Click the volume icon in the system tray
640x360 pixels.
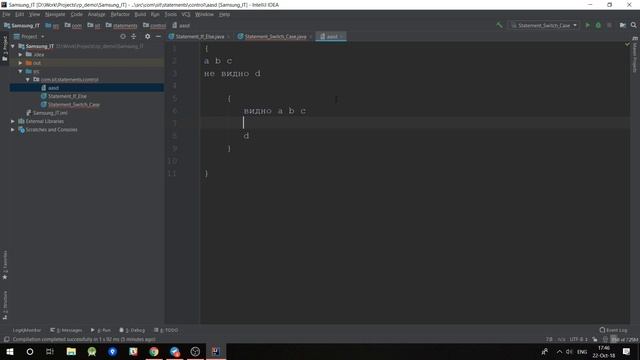point(569,351)
